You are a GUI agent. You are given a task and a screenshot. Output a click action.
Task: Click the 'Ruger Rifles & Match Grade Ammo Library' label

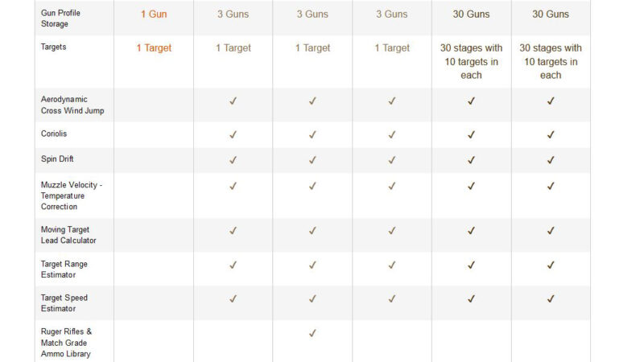(66, 343)
